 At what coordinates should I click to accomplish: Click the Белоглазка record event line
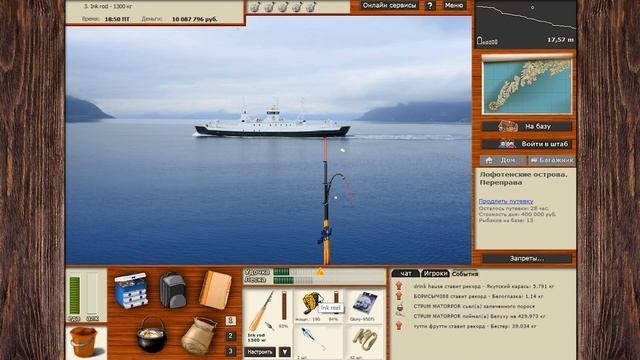(478, 296)
